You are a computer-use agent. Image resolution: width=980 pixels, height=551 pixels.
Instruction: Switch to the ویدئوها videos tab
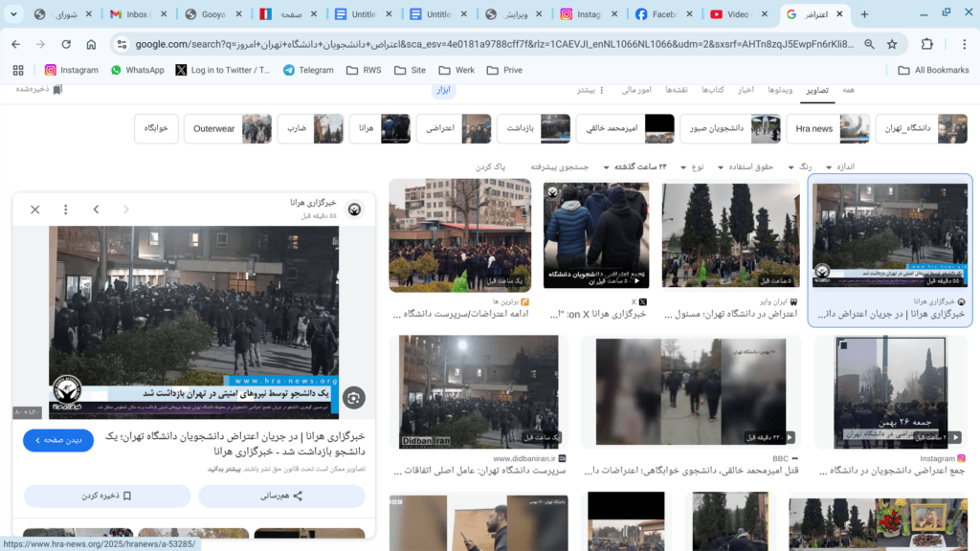point(780,90)
